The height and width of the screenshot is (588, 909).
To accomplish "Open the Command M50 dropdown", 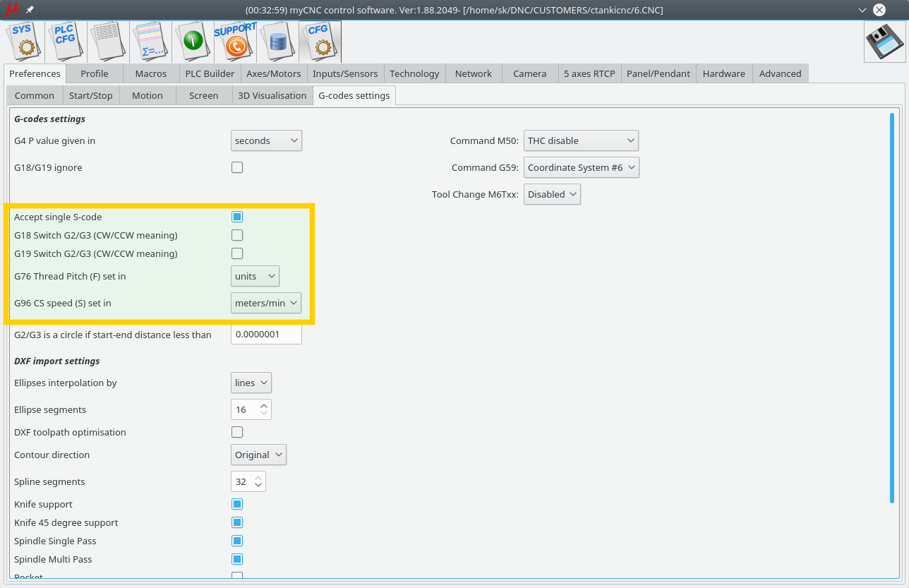I will point(581,140).
